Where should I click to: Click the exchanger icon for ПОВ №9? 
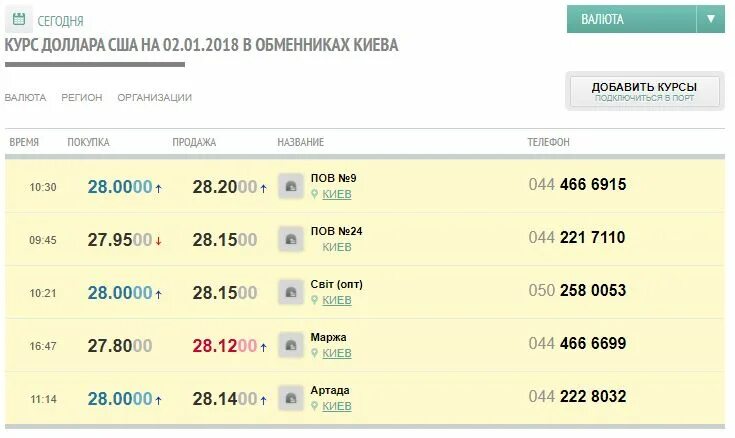pyautogui.click(x=290, y=187)
